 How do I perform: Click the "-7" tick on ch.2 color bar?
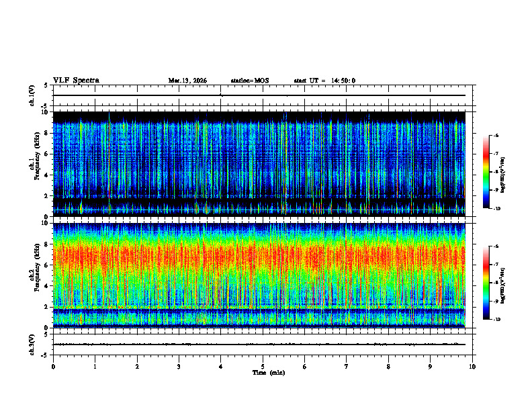point(496,265)
